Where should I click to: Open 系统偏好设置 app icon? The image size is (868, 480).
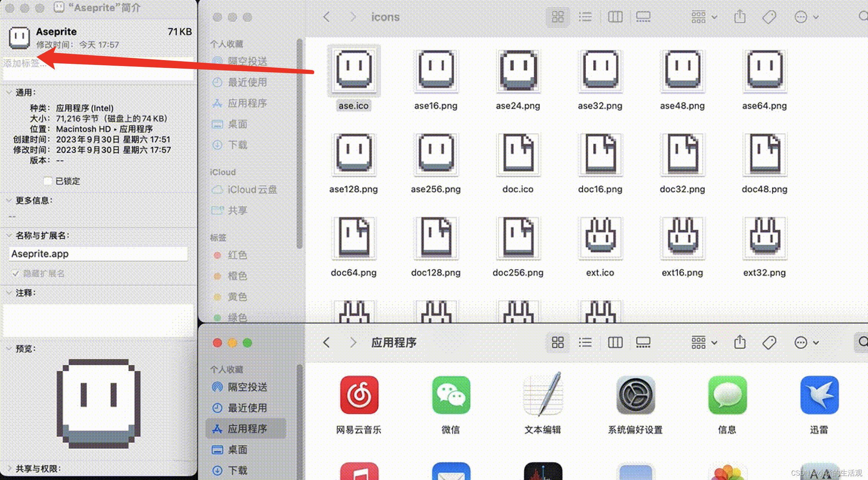click(x=635, y=395)
